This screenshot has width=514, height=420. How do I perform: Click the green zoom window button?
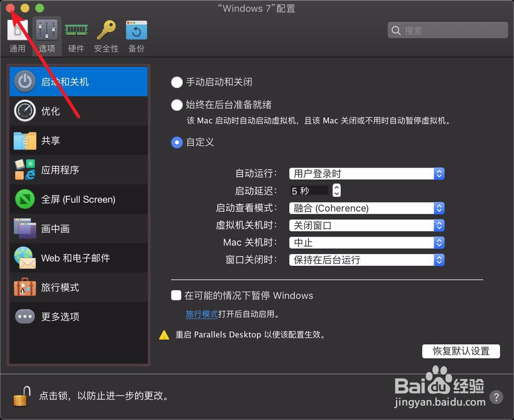click(40, 8)
